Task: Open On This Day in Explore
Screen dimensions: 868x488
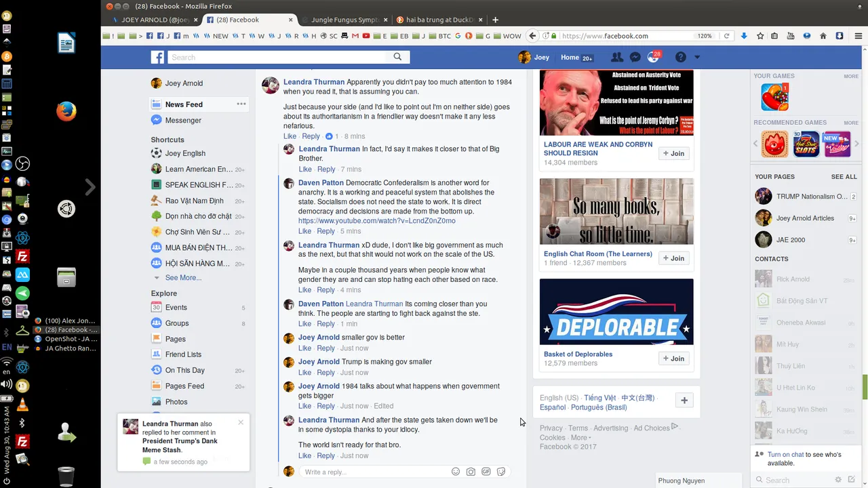Action: click(x=184, y=370)
